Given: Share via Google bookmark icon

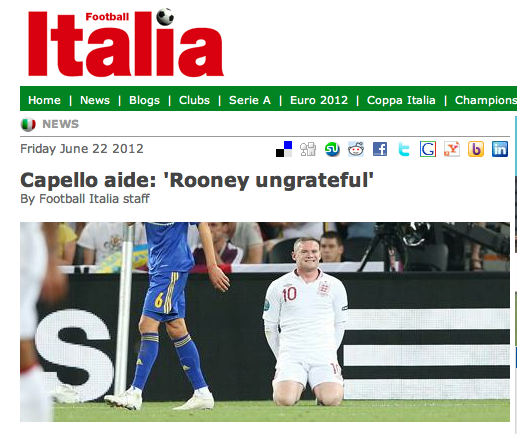Looking at the screenshot, I should tap(428, 149).
